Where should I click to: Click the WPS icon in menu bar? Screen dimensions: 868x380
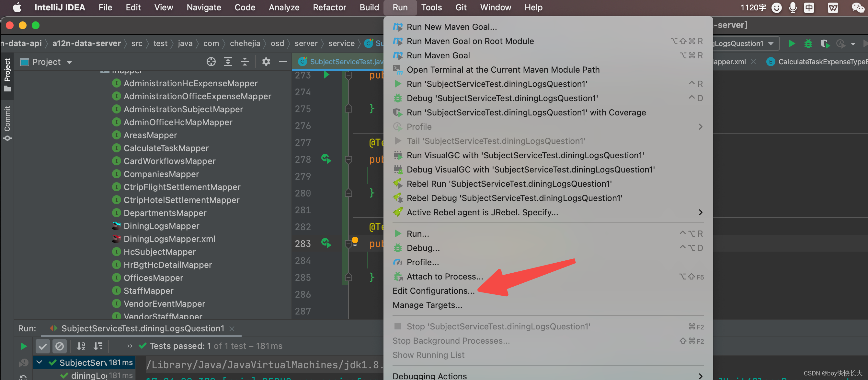833,7
